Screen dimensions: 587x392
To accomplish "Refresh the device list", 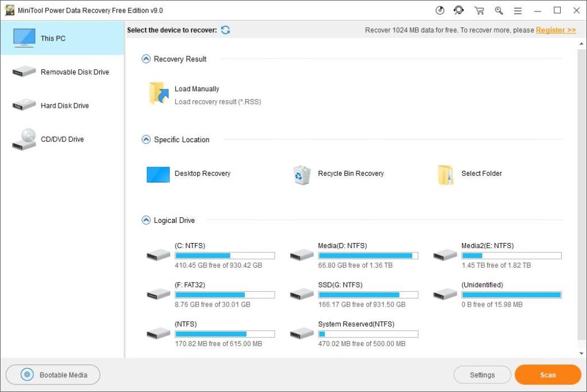I will pyautogui.click(x=225, y=30).
